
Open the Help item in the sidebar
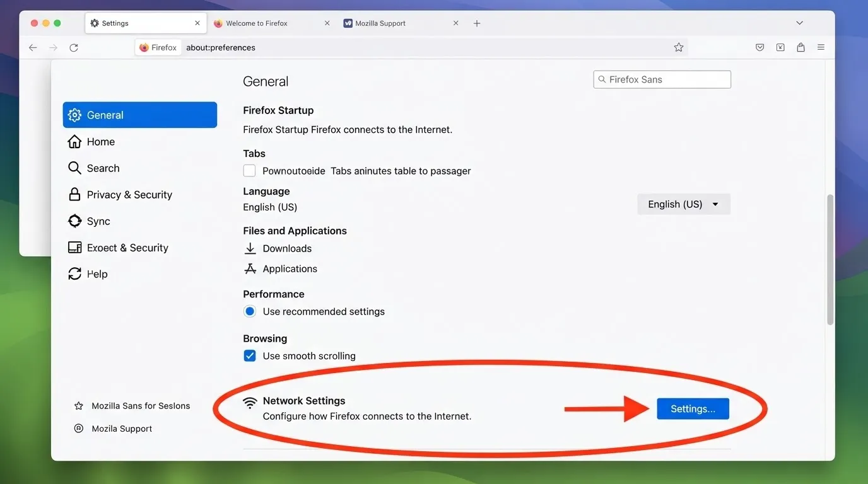point(88,274)
